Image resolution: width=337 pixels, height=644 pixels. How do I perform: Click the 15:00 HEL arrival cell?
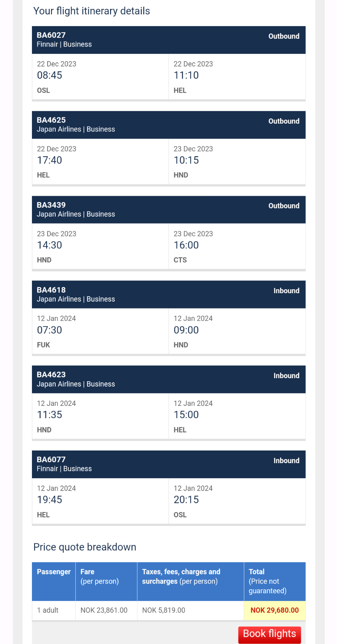click(x=237, y=416)
